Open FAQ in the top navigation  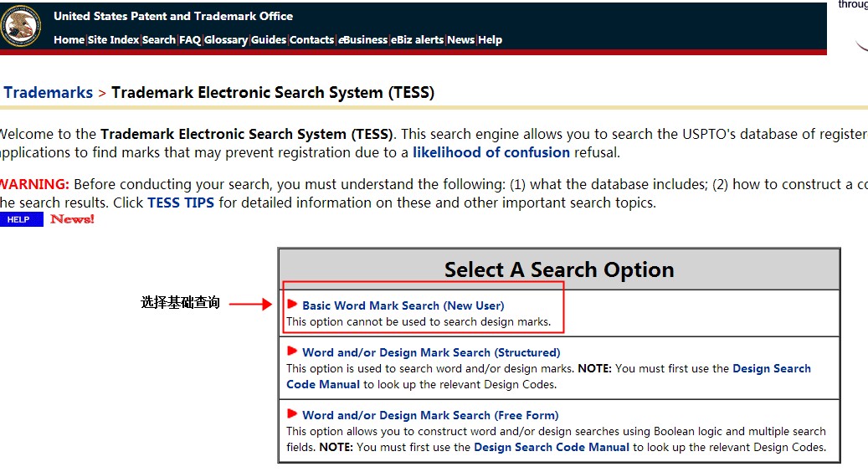[190, 40]
